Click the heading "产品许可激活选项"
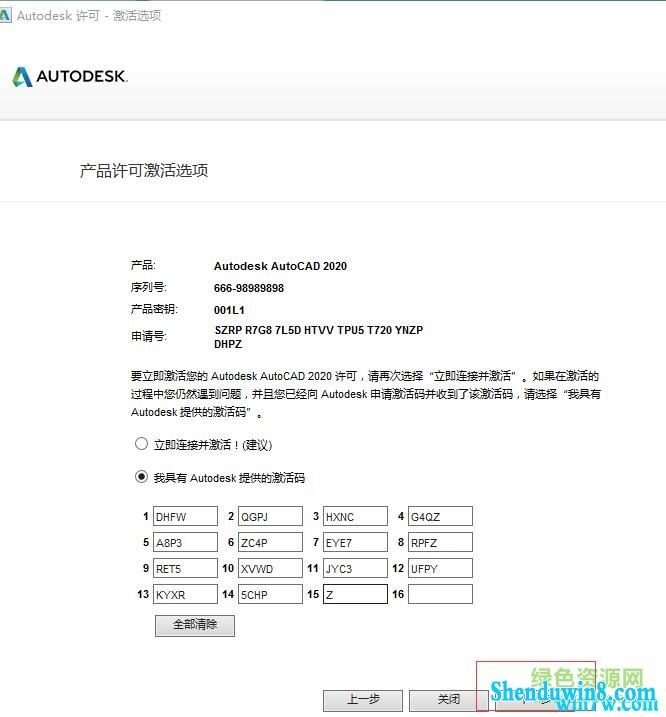Viewport: 666px width, 717px height. pyautogui.click(x=144, y=171)
